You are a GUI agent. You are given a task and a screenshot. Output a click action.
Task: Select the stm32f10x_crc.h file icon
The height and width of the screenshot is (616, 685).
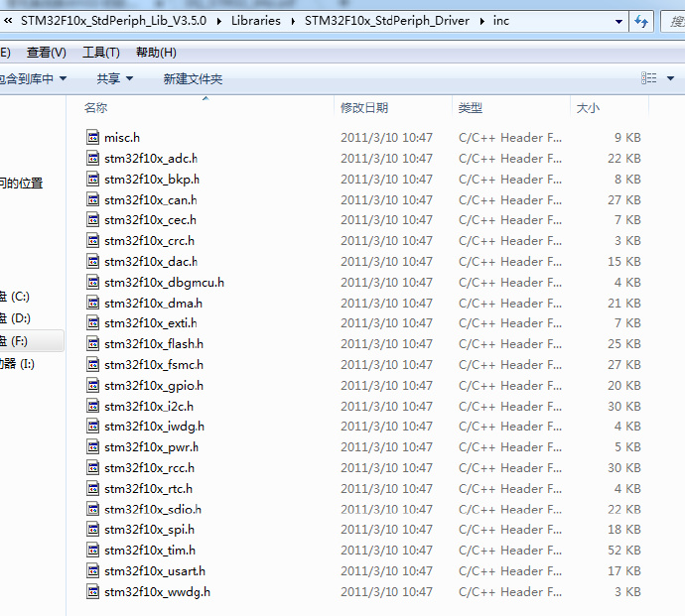click(x=92, y=241)
